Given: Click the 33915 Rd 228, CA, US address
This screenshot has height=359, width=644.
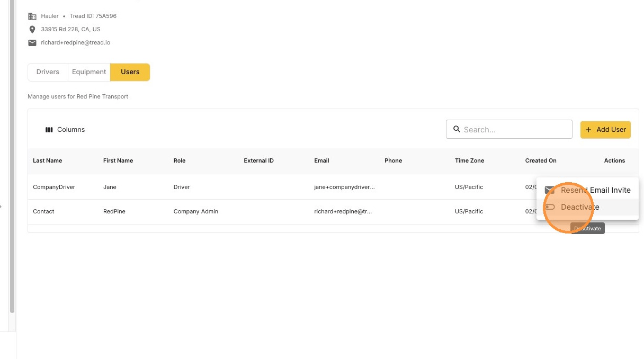Looking at the screenshot, I should coord(70,30).
